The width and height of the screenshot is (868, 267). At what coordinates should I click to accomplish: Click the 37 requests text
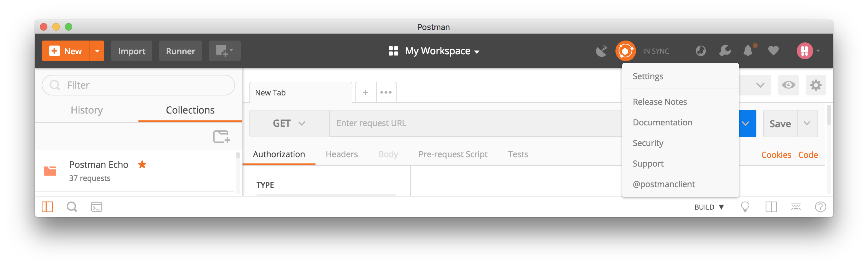coord(89,178)
